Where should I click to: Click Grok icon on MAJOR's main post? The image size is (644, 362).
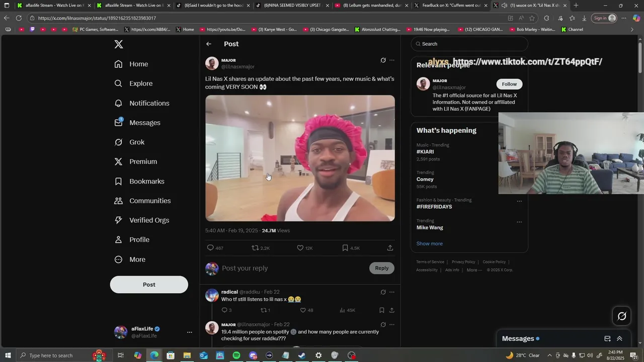point(383,60)
